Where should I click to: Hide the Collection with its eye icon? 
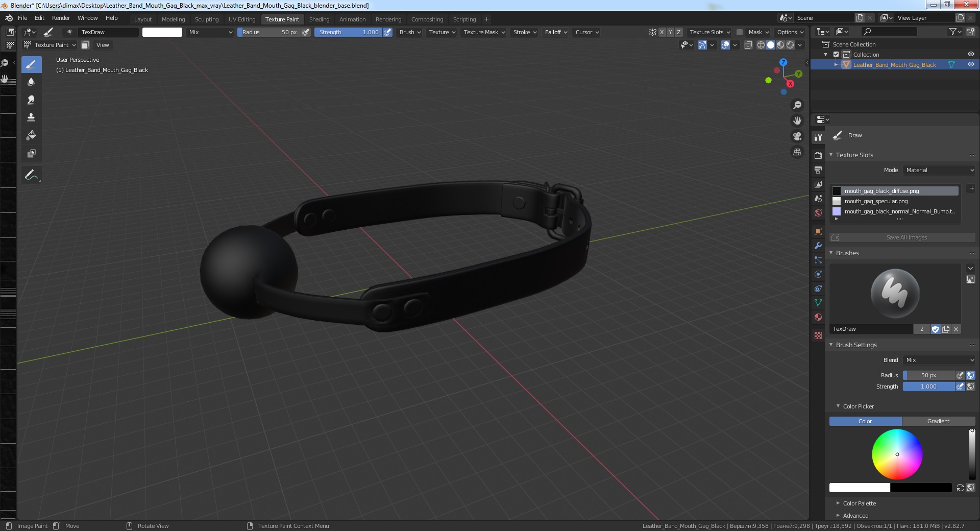click(971, 54)
